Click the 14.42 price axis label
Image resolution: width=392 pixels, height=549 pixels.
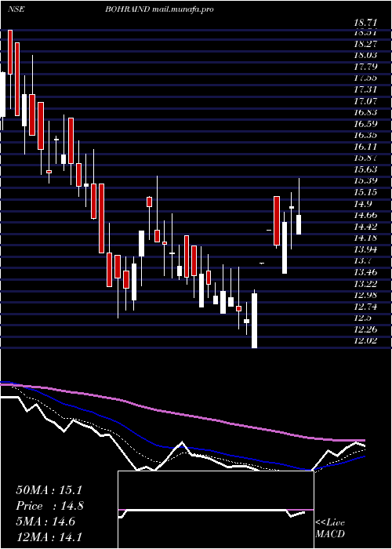coord(365,227)
